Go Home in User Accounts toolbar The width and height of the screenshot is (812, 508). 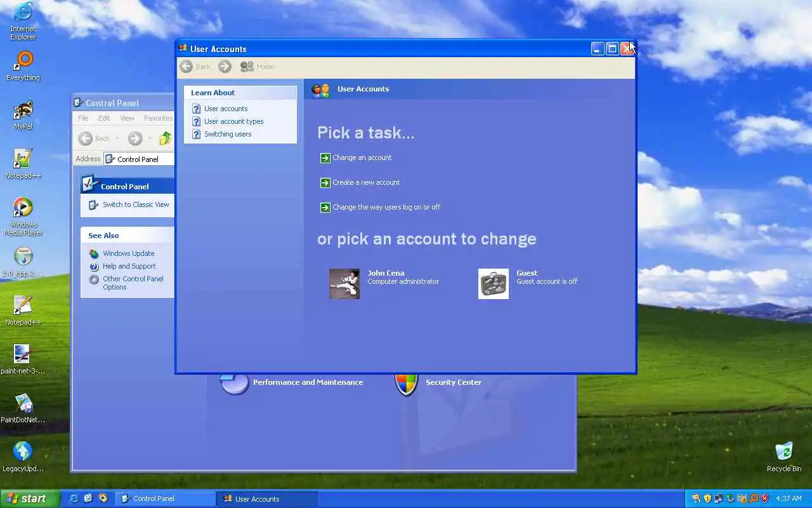click(258, 67)
